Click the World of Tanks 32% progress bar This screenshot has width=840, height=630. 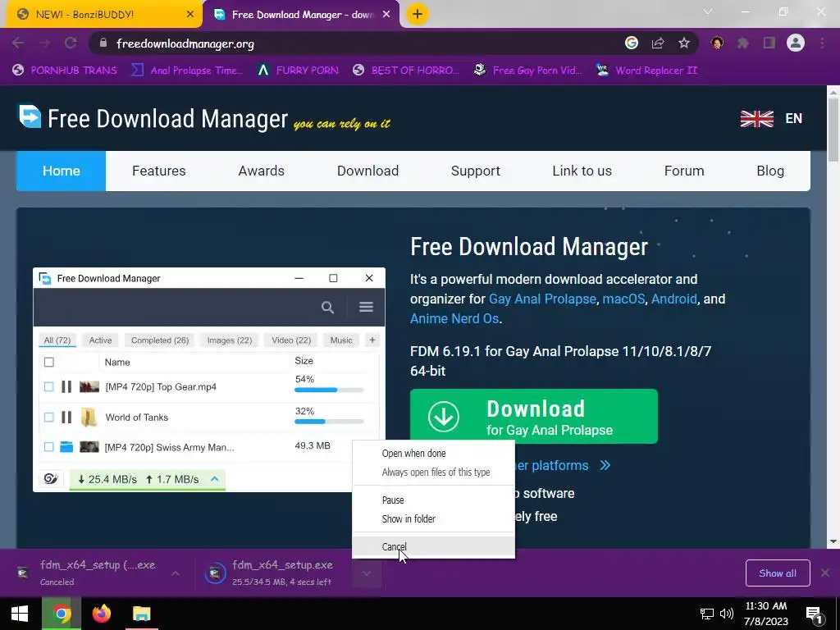329,422
